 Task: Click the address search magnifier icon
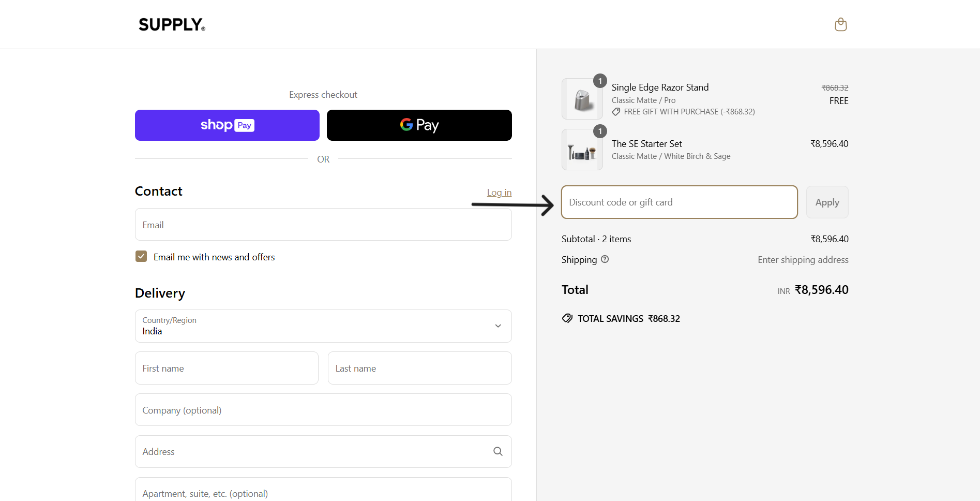pyautogui.click(x=497, y=451)
